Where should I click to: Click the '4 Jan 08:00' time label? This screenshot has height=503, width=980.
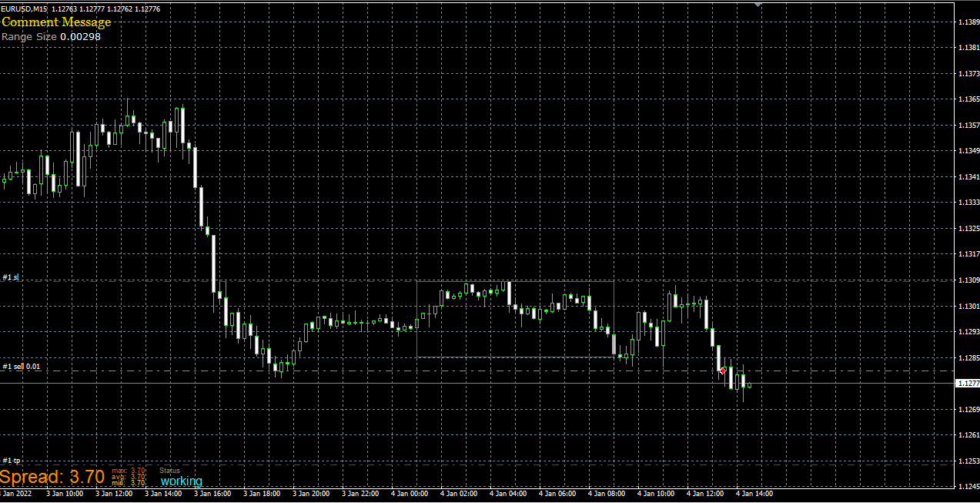(607, 493)
